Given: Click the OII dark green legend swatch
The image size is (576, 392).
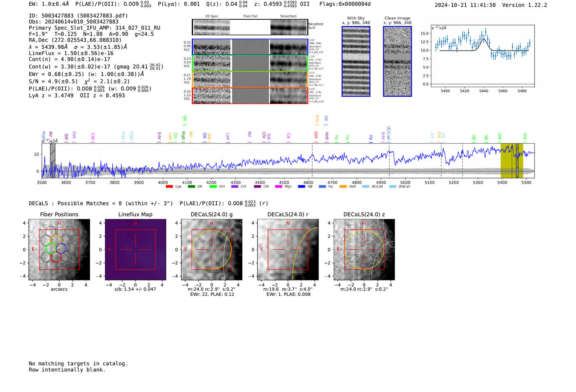Looking at the screenshot, I should click(x=191, y=187).
